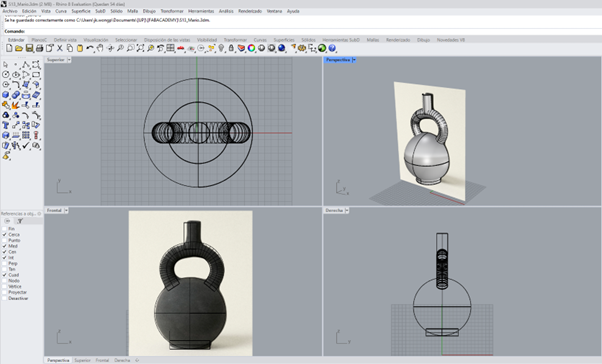Switch to the Sólidos toolbar tab
This screenshot has height=364, width=602.
pos(308,40)
